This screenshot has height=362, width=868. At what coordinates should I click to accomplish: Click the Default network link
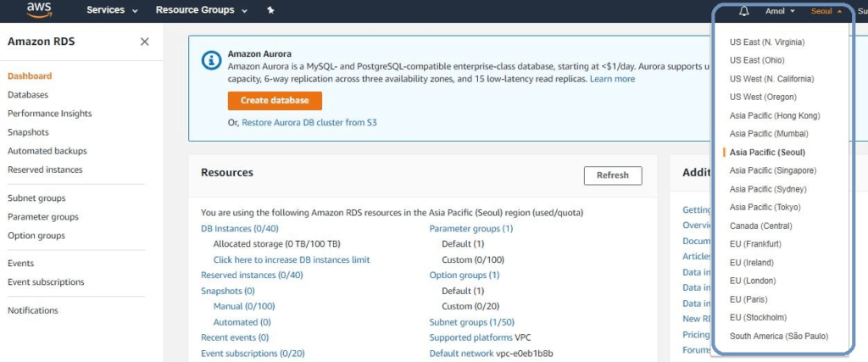[x=462, y=354]
